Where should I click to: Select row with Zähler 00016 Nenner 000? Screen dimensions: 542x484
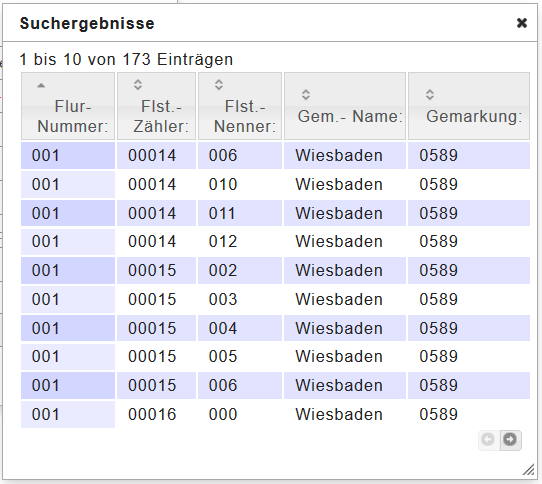(x=275, y=415)
